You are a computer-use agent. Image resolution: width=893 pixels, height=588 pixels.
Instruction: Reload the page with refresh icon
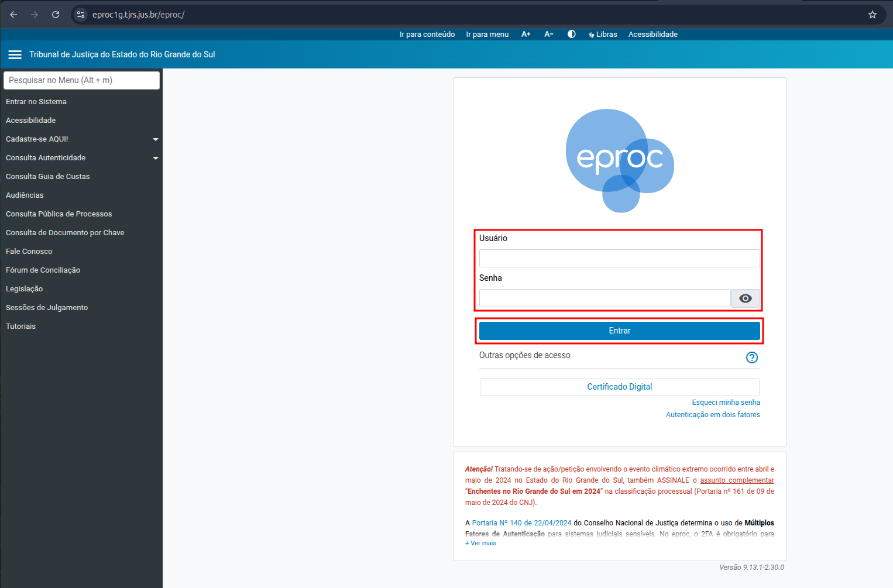coord(56,15)
